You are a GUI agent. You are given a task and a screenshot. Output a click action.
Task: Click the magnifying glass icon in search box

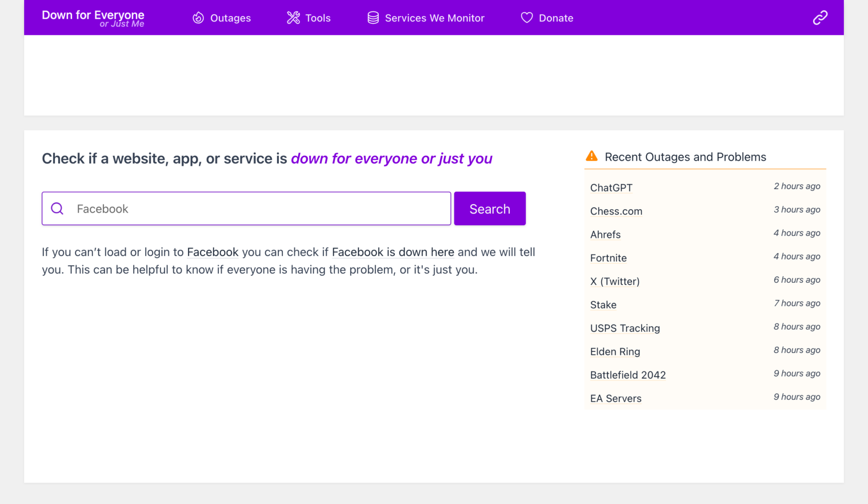(x=57, y=209)
